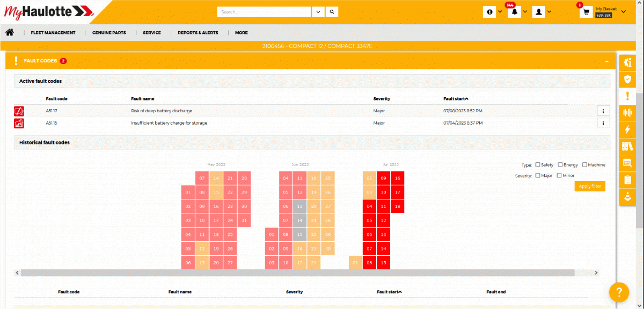Click the orange help question mark button
The image size is (644, 309).
(x=619, y=292)
